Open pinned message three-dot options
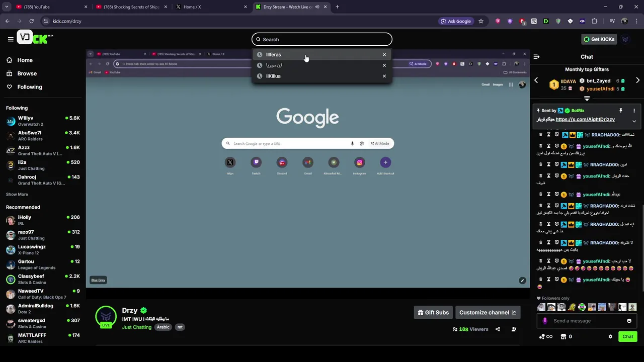Viewport: 644px width, 362px height. pyautogui.click(x=634, y=111)
